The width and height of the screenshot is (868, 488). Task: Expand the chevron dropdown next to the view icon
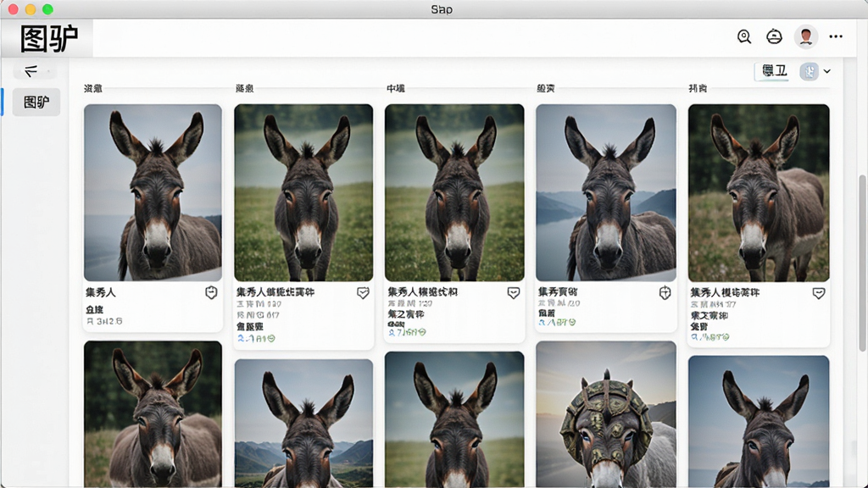[x=827, y=71]
